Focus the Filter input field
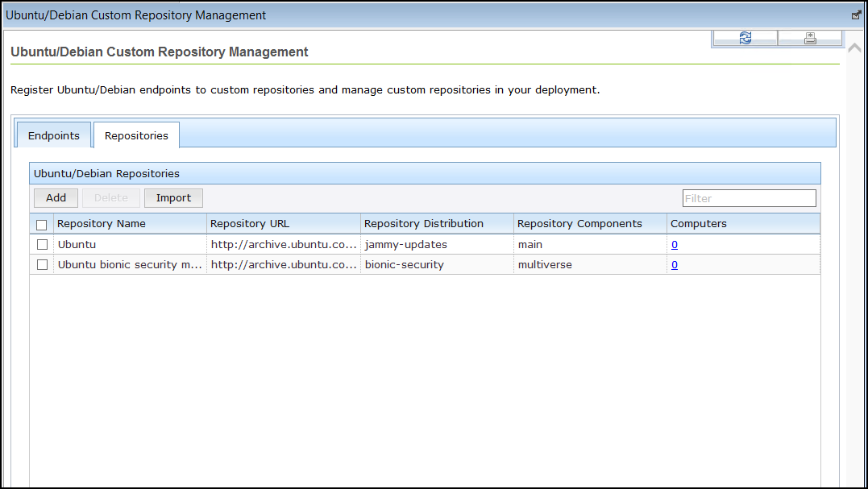This screenshot has width=868, height=489. click(749, 198)
